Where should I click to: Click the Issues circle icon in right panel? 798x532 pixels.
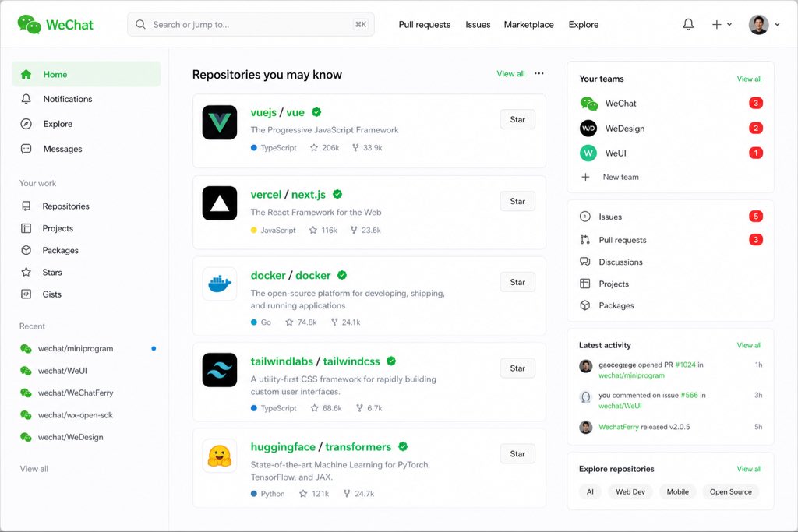(585, 217)
